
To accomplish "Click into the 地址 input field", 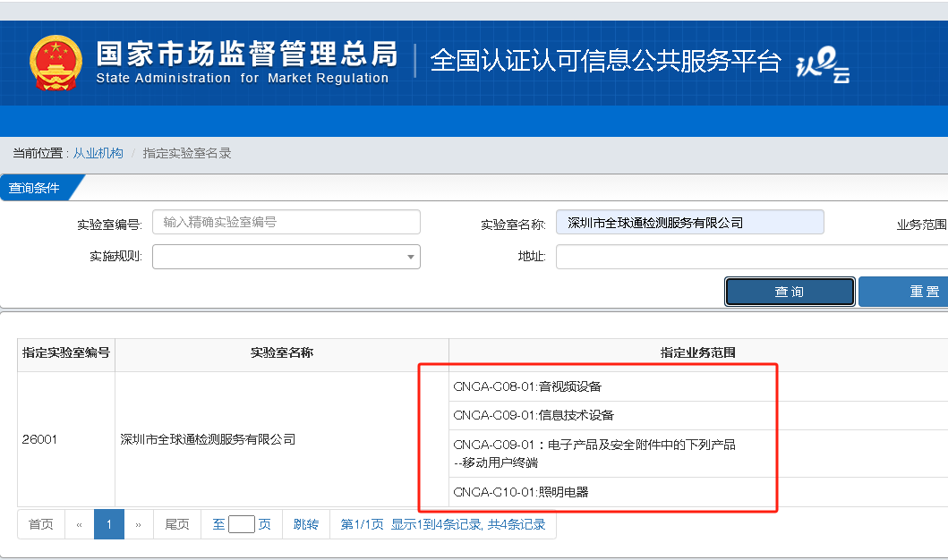I will click(x=750, y=257).
